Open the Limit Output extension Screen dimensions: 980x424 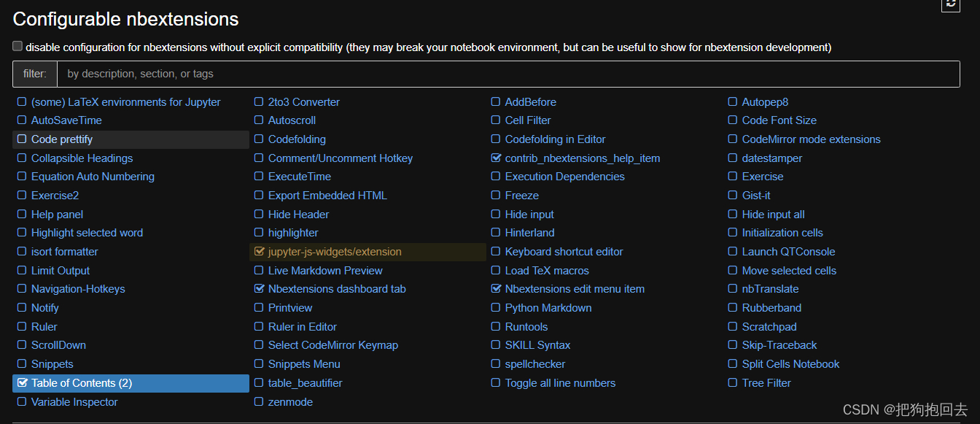pyautogui.click(x=61, y=271)
